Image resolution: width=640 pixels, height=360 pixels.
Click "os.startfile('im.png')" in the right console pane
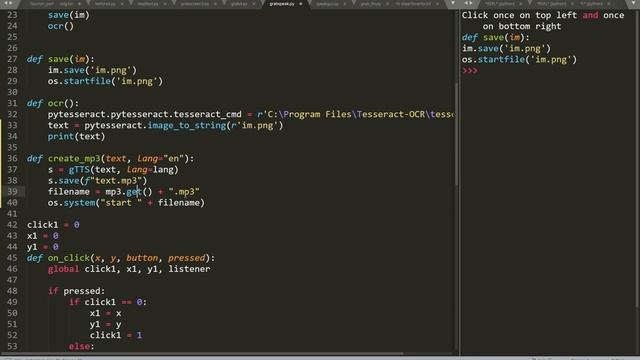click(519, 59)
